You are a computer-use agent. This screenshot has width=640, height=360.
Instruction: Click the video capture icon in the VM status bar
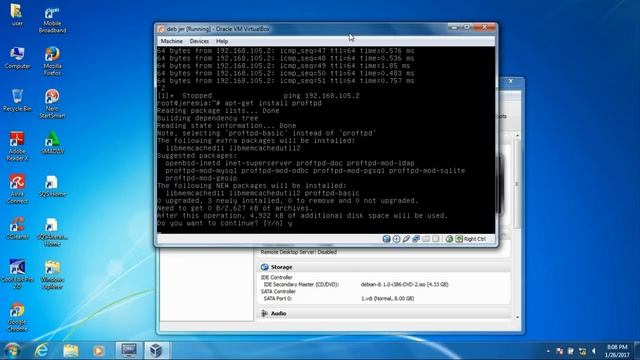436,239
